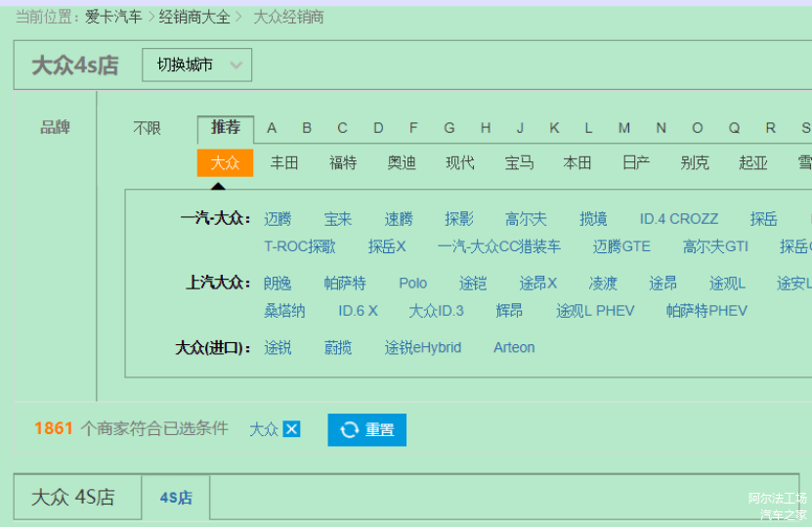Select brand letter J
The height and width of the screenshot is (528, 812).
[x=520, y=128]
